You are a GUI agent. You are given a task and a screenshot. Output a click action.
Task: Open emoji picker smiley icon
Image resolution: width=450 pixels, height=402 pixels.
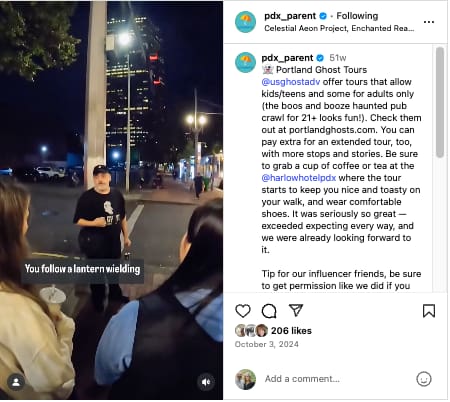[424, 379]
